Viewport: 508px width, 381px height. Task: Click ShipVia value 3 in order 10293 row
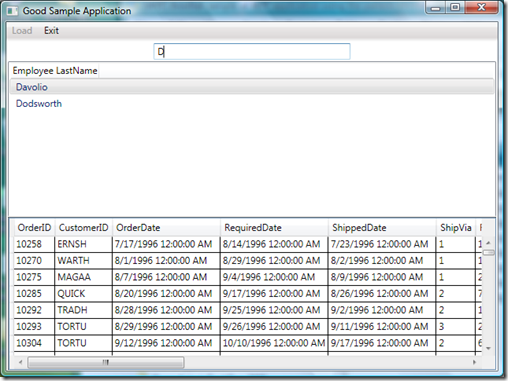(x=456, y=327)
